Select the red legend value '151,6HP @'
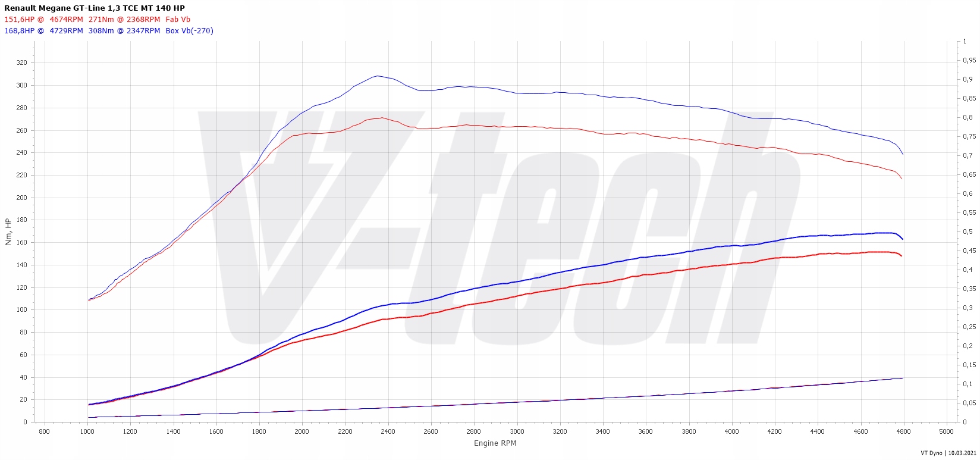This screenshot has width=980, height=460. coord(24,20)
